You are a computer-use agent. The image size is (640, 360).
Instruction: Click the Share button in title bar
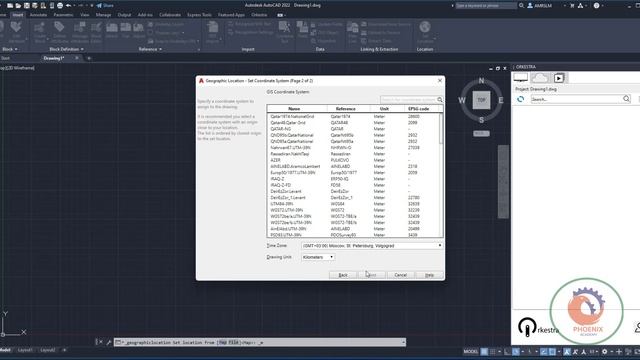coord(105,6)
